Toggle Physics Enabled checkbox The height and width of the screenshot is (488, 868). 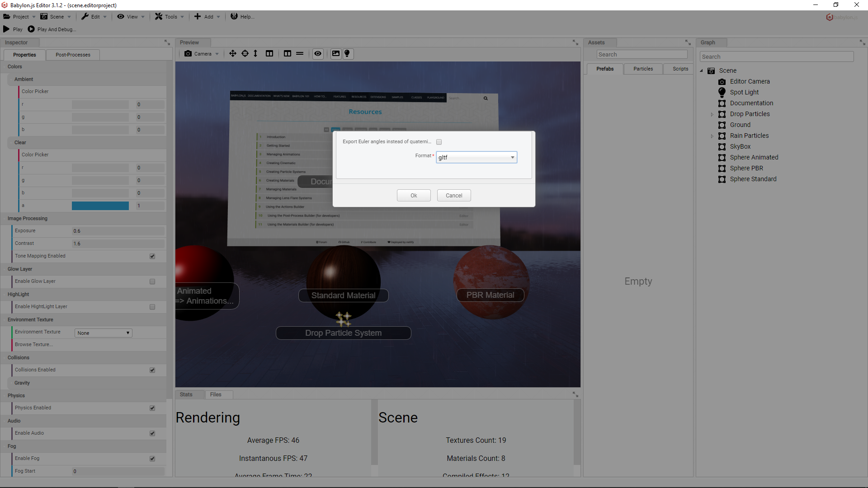(152, 408)
